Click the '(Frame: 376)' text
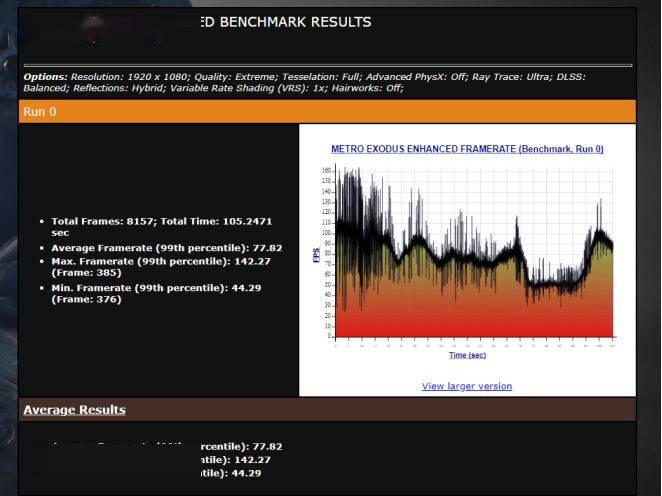This screenshot has width=662, height=496. [x=86, y=299]
